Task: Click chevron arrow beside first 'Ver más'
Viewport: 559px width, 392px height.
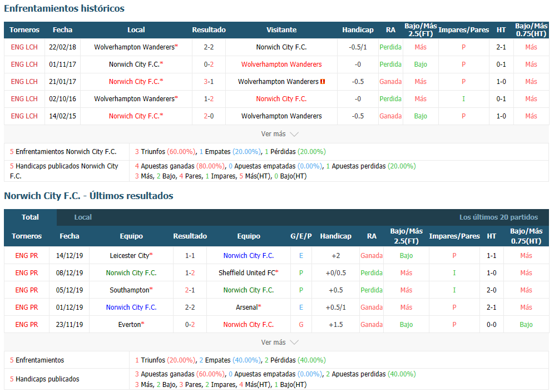Action: pyautogui.click(x=294, y=135)
